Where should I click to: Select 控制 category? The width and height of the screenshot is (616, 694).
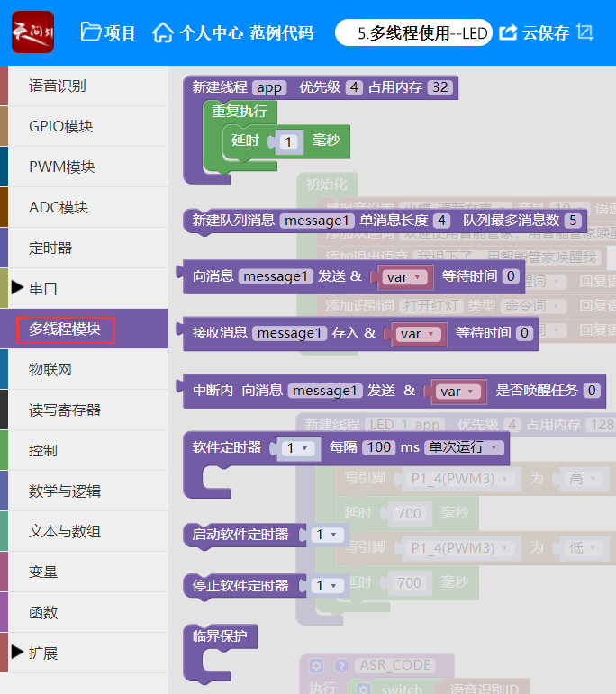point(84,450)
